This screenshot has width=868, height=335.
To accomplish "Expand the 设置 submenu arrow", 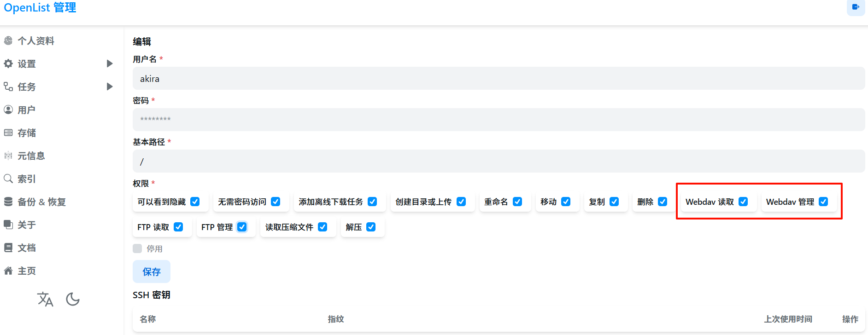I will (x=110, y=64).
